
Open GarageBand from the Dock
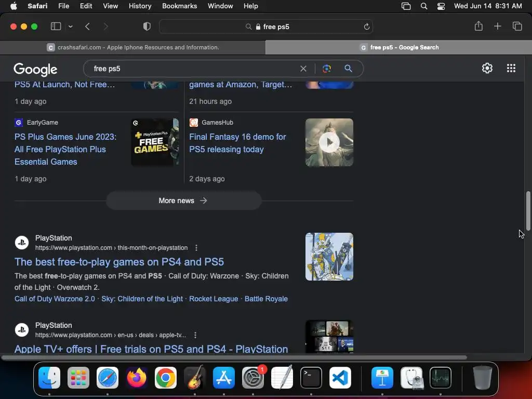pyautogui.click(x=195, y=378)
